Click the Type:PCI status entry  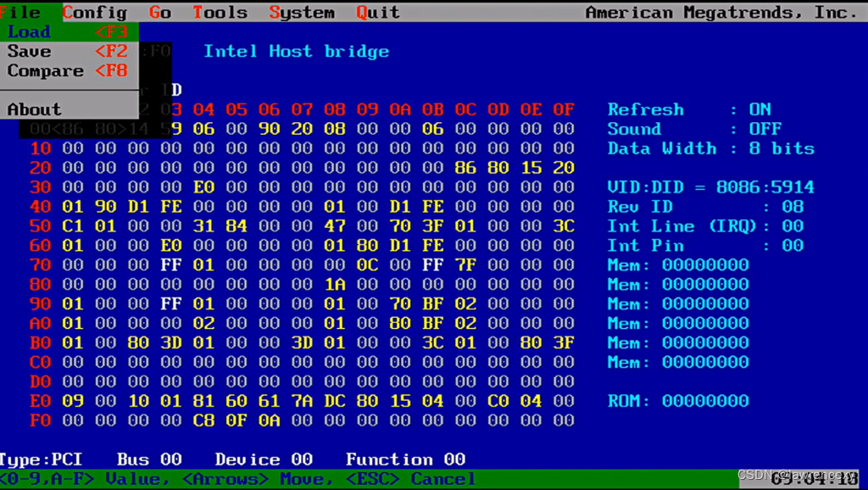[41, 459]
